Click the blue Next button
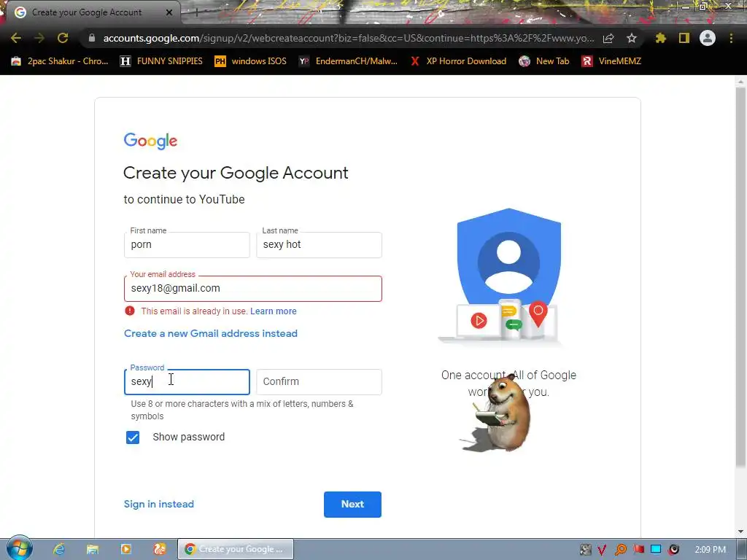Image resolution: width=747 pixels, height=560 pixels. pos(352,505)
